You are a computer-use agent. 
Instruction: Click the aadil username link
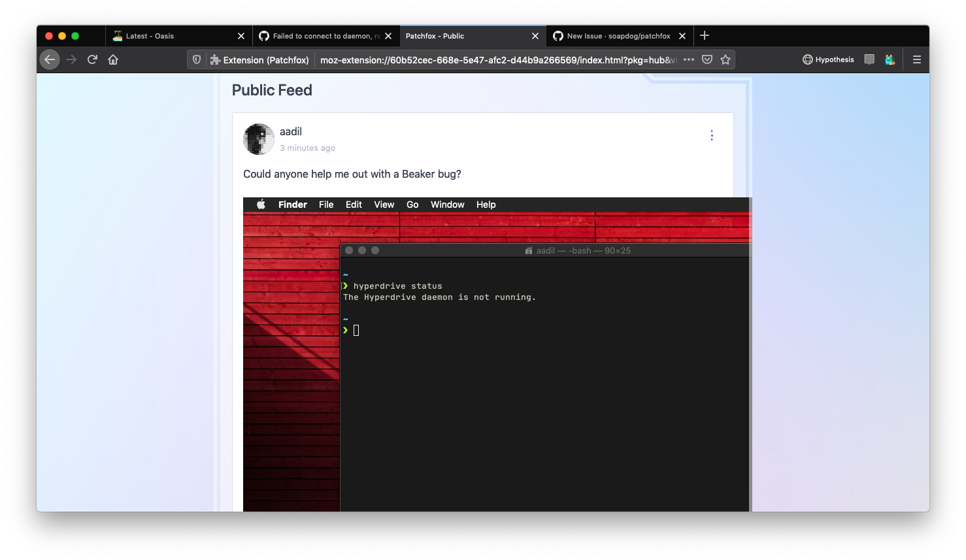click(x=291, y=131)
